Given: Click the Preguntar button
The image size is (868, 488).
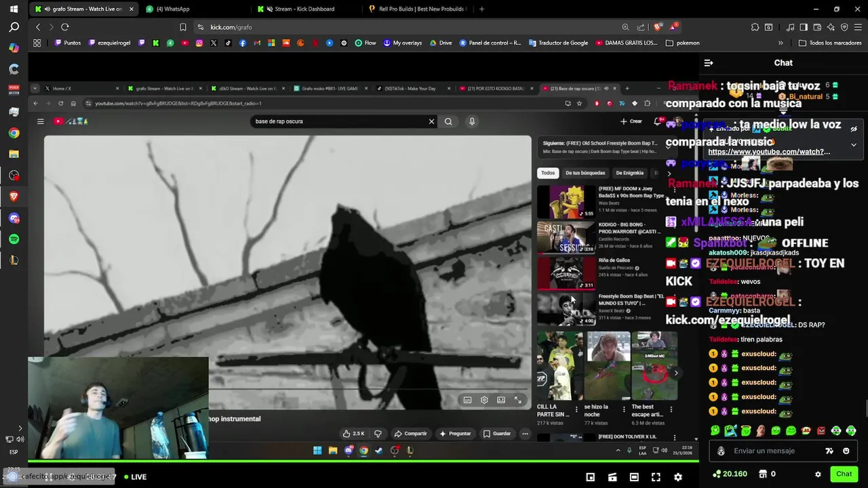Looking at the screenshot, I should click(x=455, y=434).
